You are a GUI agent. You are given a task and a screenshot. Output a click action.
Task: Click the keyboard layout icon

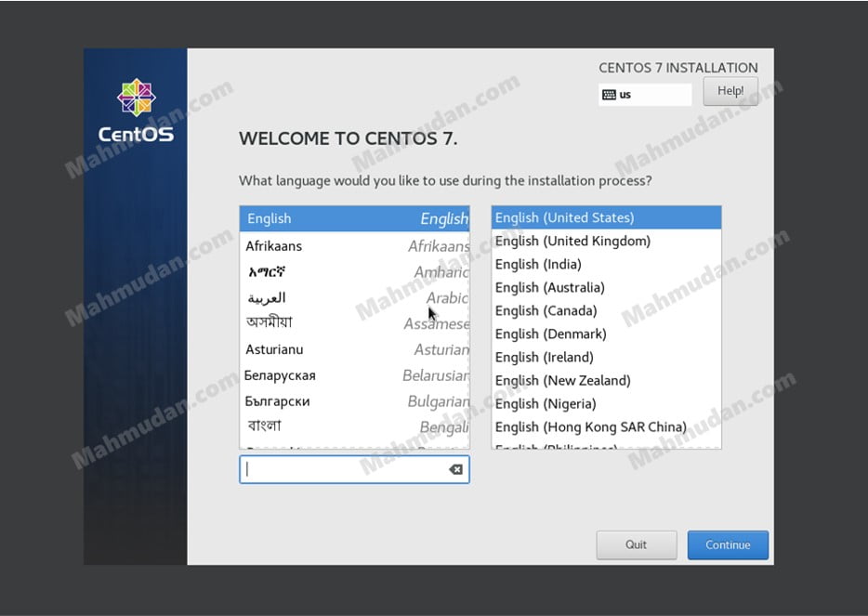point(609,95)
